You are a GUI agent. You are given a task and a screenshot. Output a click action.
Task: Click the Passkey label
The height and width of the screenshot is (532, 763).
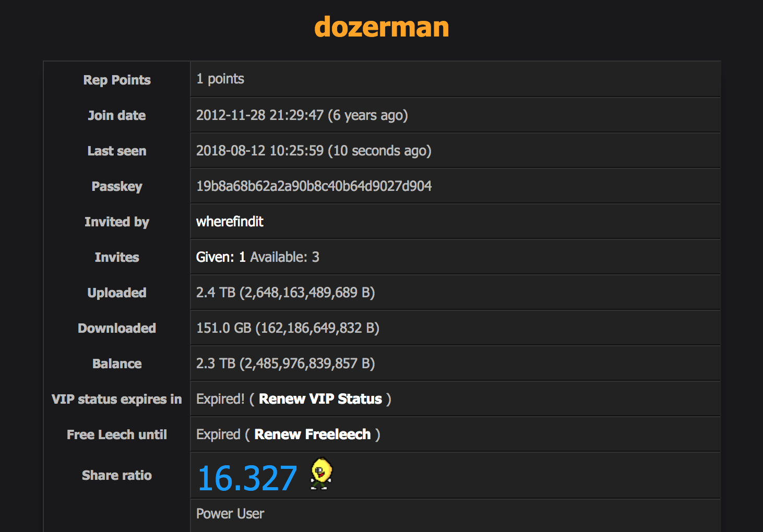click(117, 186)
